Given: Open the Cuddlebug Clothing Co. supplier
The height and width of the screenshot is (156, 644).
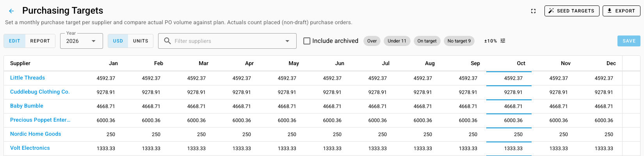Looking at the screenshot, I should [x=40, y=92].
